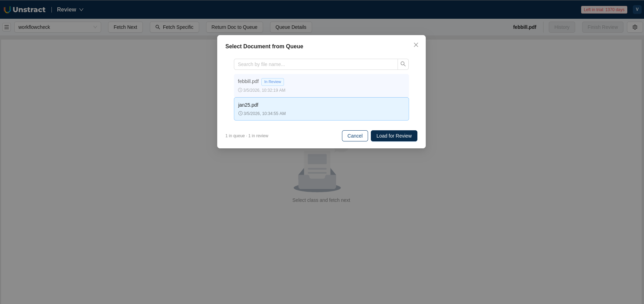Open the settings gear icon
Screen dimensions: 644x304
635,27
